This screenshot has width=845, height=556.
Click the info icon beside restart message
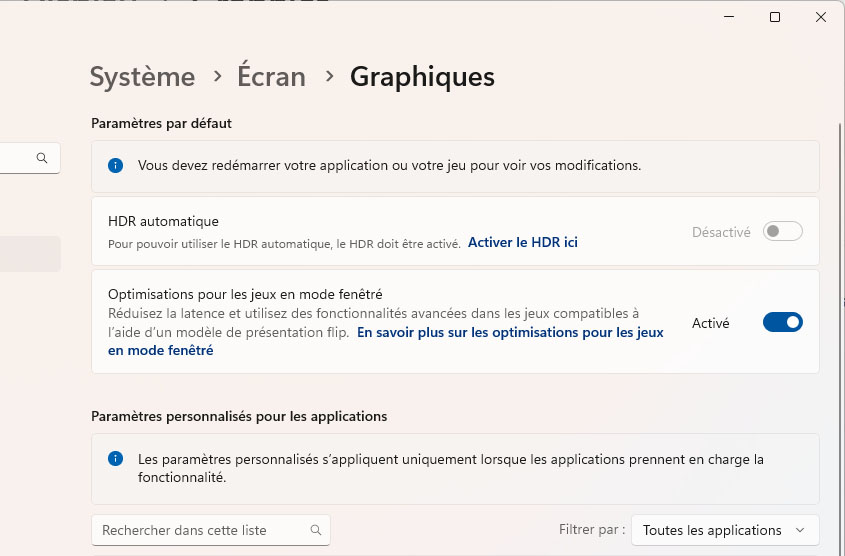pos(115,165)
